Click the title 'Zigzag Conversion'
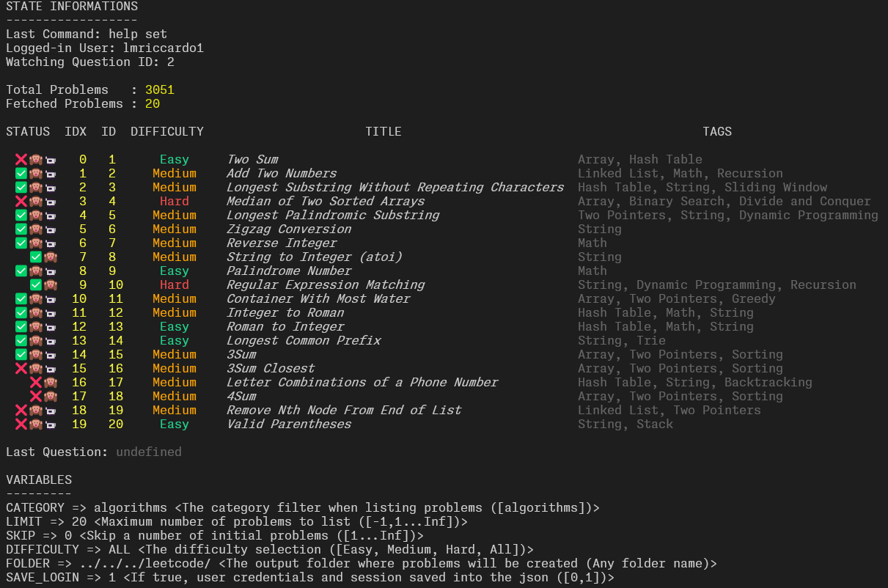Viewport: 888px width, 588px height. [x=289, y=229]
